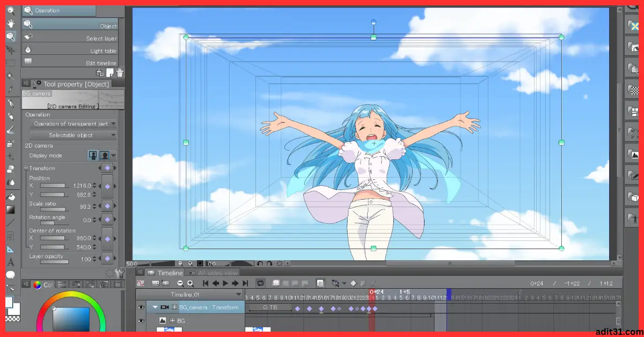The image size is (644, 337).
Task: Click the timeline zoom in icon
Action: (190, 283)
